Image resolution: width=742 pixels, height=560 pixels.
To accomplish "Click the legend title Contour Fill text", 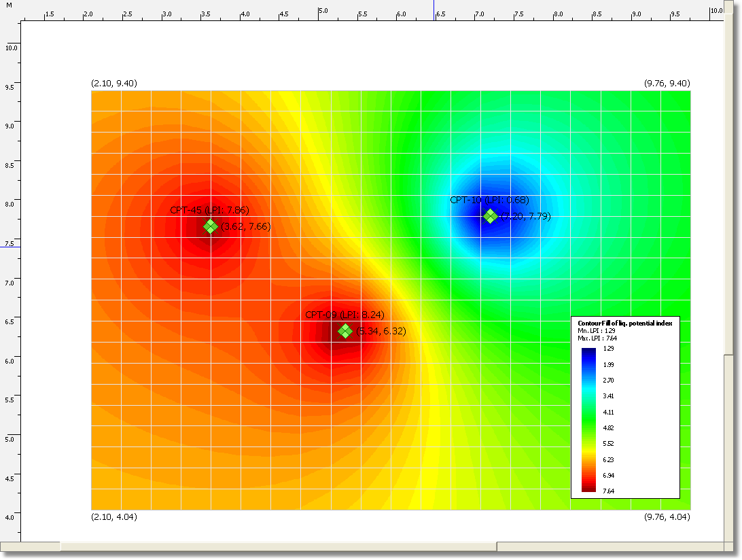I will [624, 323].
